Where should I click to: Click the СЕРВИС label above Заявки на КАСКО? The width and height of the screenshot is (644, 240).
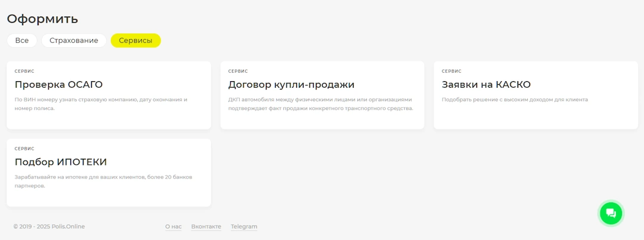click(x=451, y=71)
